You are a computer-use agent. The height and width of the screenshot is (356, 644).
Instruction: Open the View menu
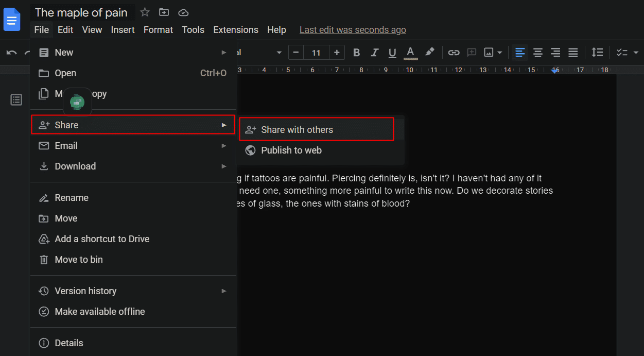point(92,30)
